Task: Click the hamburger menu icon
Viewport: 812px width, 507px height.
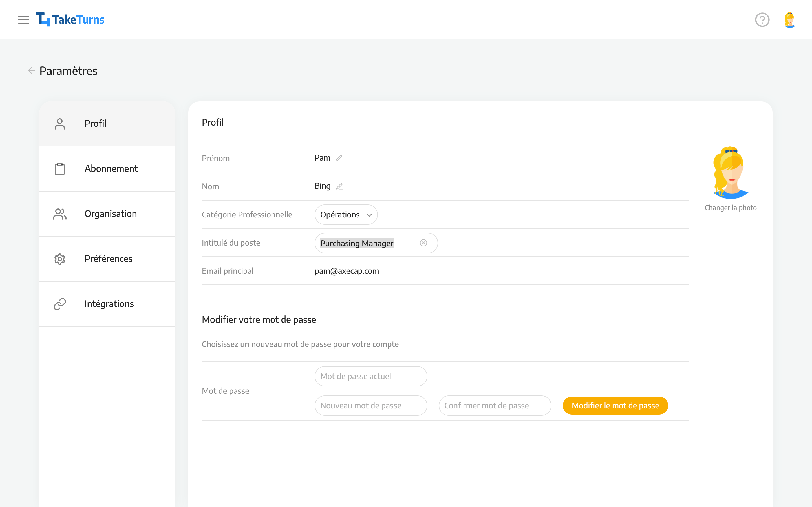Action: (x=24, y=19)
